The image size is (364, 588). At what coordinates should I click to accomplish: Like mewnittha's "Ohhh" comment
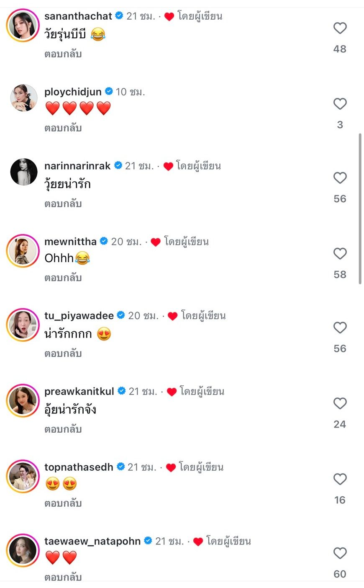pos(340,254)
